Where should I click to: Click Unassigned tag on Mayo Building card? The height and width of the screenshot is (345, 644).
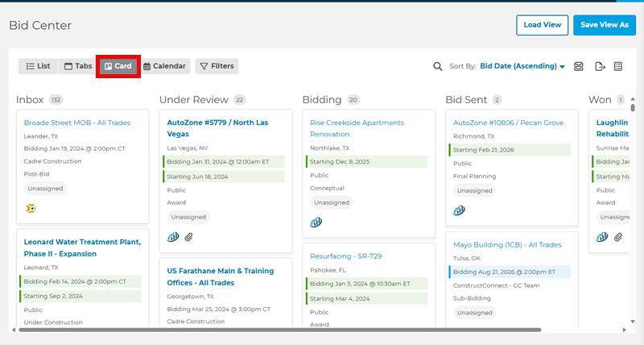click(x=474, y=312)
